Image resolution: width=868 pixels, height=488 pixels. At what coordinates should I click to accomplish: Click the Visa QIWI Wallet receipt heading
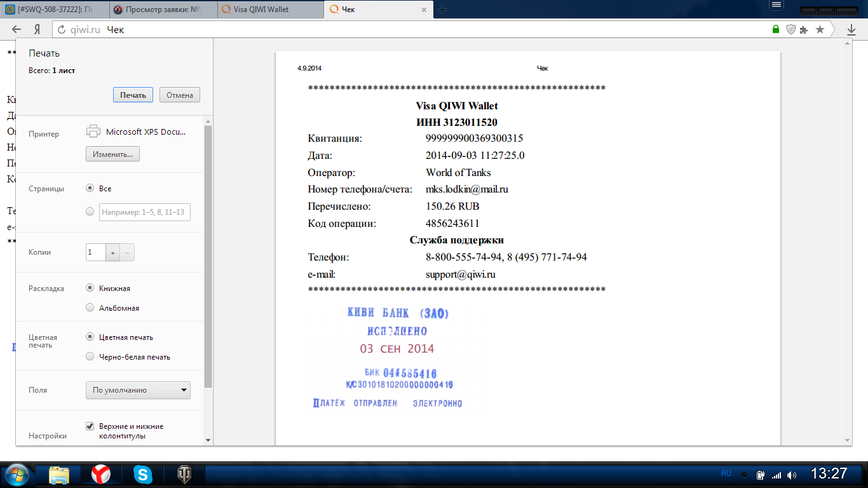(x=457, y=105)
